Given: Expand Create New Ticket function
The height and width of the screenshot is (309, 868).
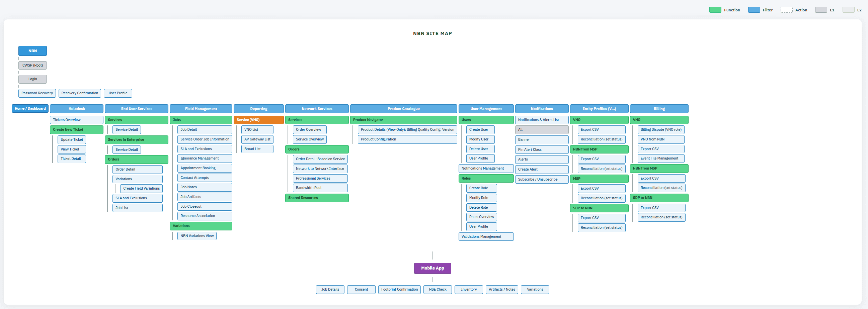Looking at the screenshot, I should point(77,130).
